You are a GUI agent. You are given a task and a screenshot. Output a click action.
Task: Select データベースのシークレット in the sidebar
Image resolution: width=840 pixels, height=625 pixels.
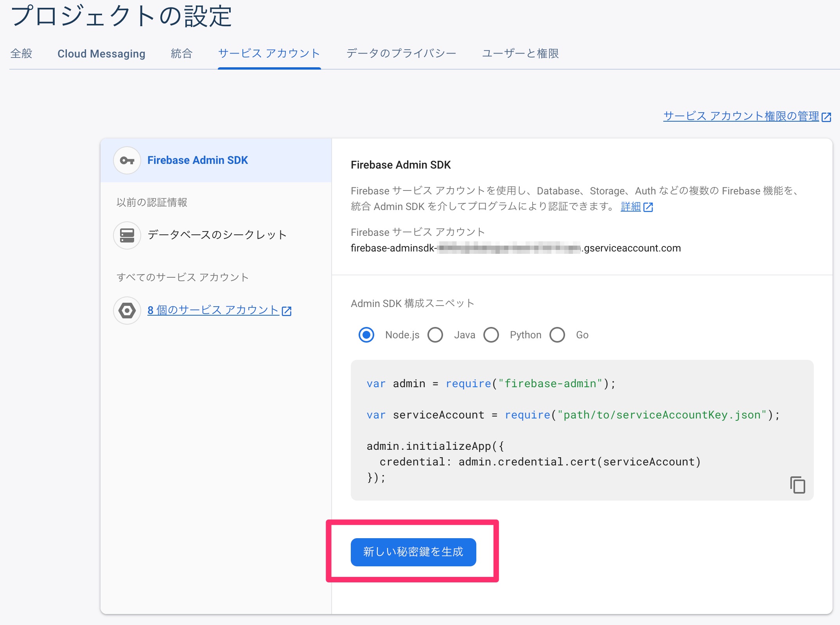217,235
